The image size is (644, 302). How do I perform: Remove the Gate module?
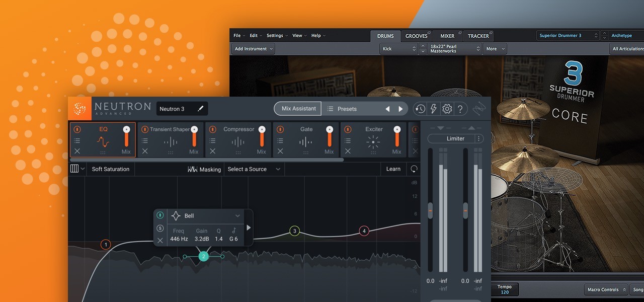[x=280, y=151]
